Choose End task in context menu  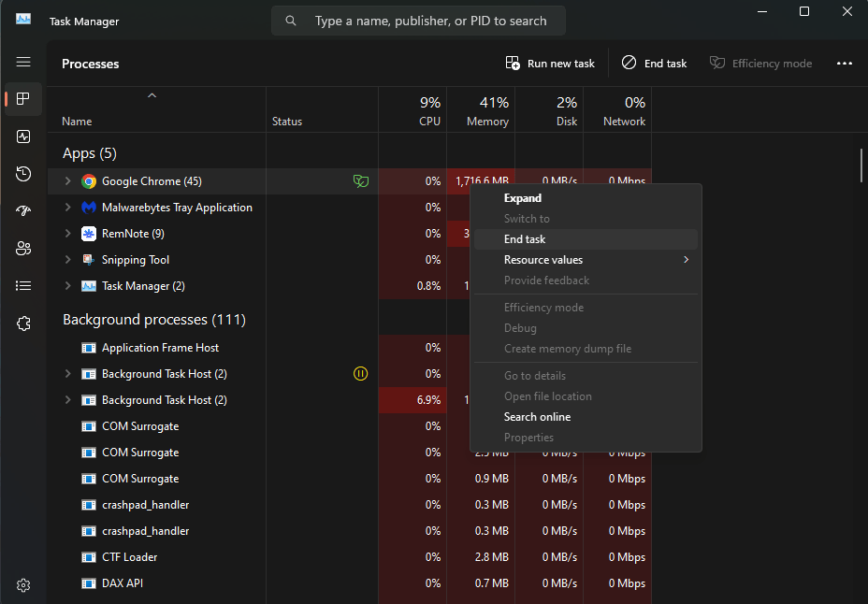[525, 239]
